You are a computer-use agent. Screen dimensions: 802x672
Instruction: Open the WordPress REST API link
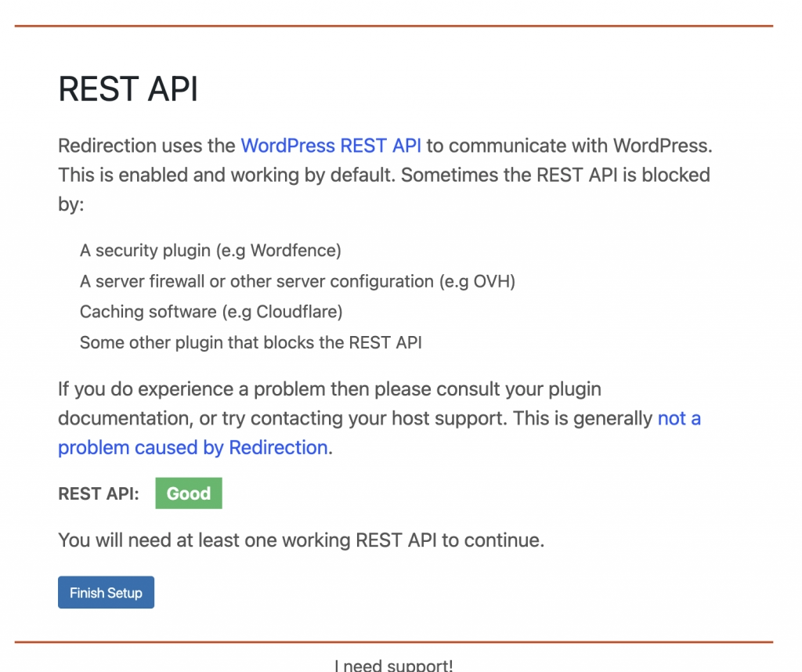[331, 146]
